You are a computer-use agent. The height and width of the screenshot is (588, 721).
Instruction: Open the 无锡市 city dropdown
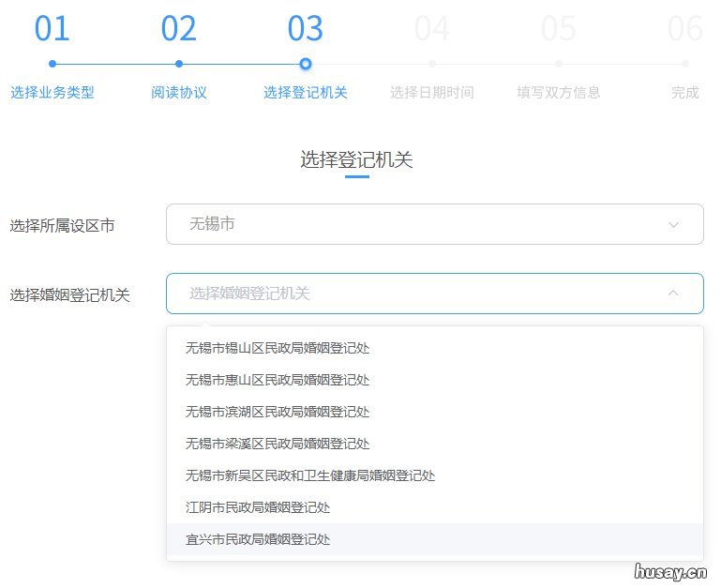(x=434, y=224)
